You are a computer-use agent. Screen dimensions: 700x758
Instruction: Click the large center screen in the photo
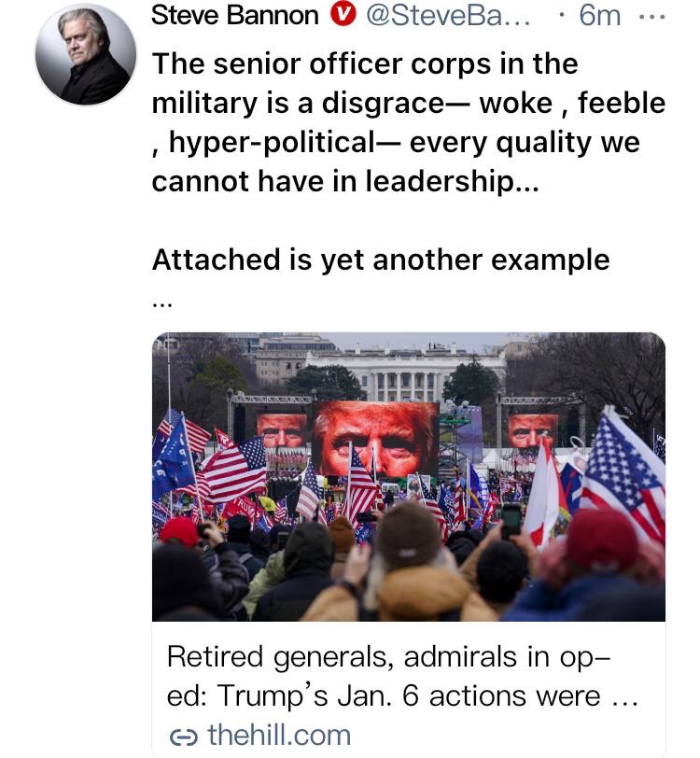(x=376, y=440)
